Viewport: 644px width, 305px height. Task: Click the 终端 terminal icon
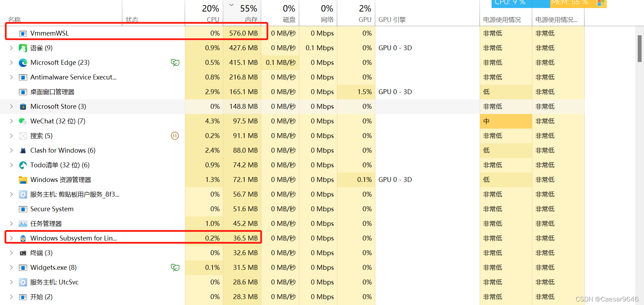[23, 253]
